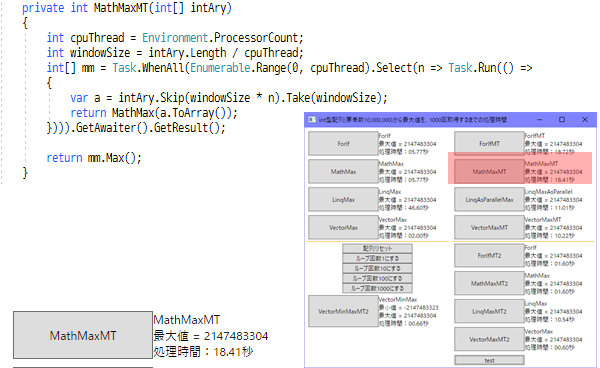This screenshot has width=600, height=368.
Task: Maximize the benchmark window
Action: [x=561, y=120]
